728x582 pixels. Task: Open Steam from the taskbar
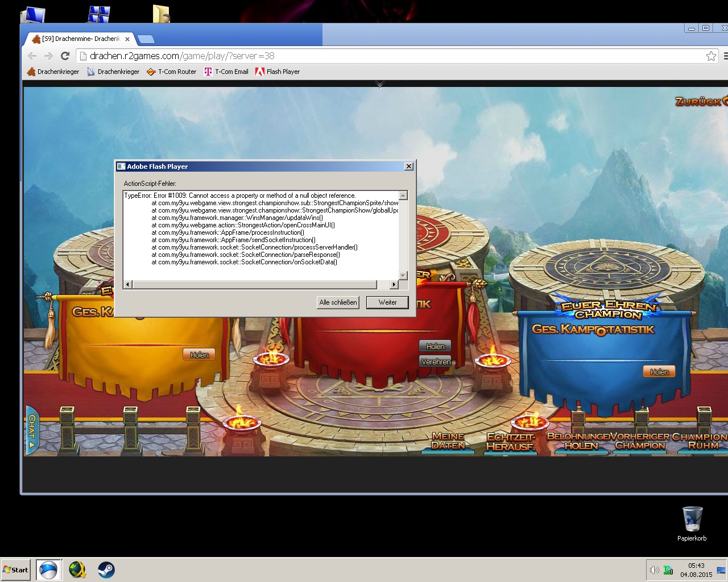106,569
